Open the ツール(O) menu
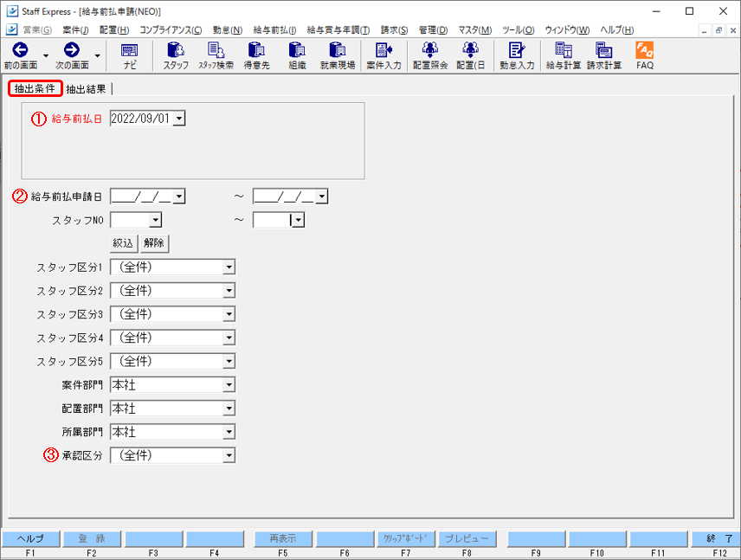This screenshot has height=560, width=741. coord(519,30)
